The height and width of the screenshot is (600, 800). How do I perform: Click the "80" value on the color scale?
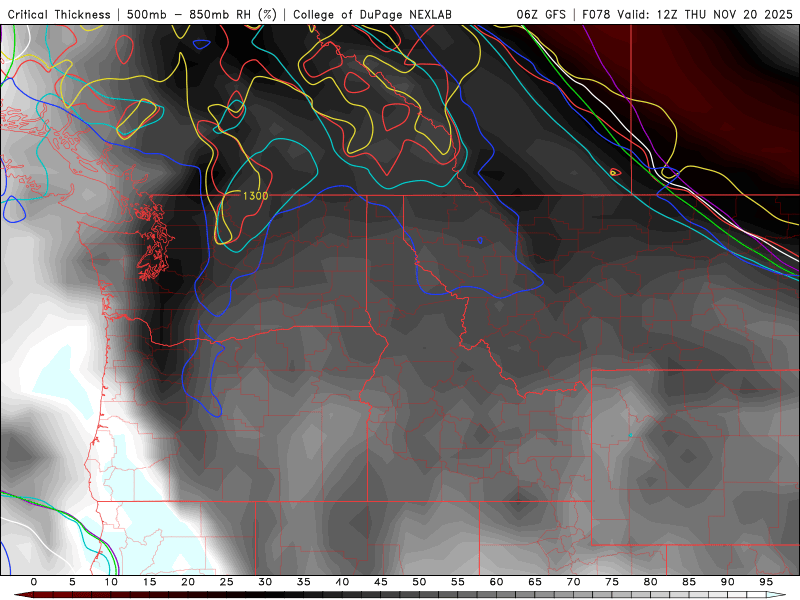[x=650, y=582]
